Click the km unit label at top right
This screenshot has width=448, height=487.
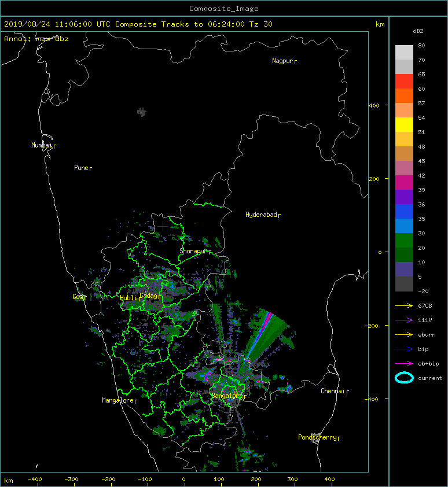[x=380, y=24]
